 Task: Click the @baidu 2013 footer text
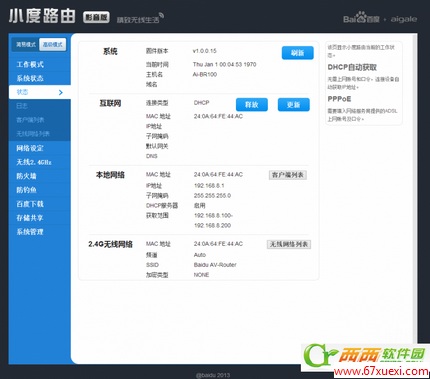[x=213, y=375]
